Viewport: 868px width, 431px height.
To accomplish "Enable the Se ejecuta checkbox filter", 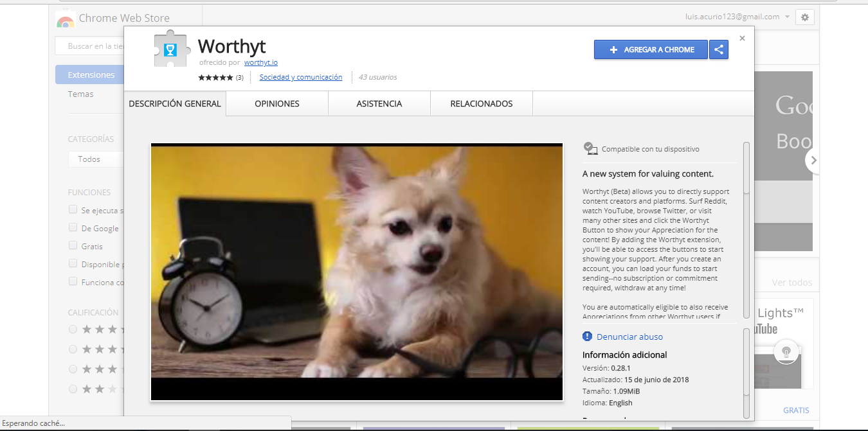I will 73,209.
